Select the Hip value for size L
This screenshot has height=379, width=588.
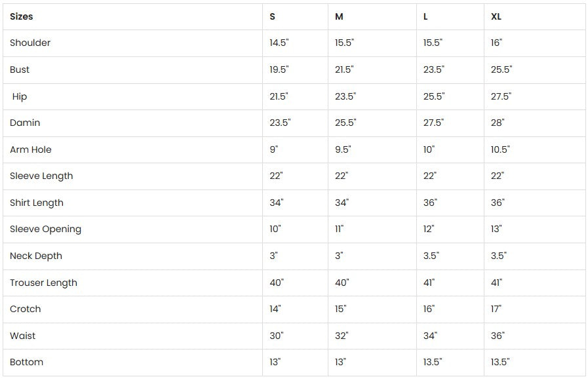click(x=433, y=96)
